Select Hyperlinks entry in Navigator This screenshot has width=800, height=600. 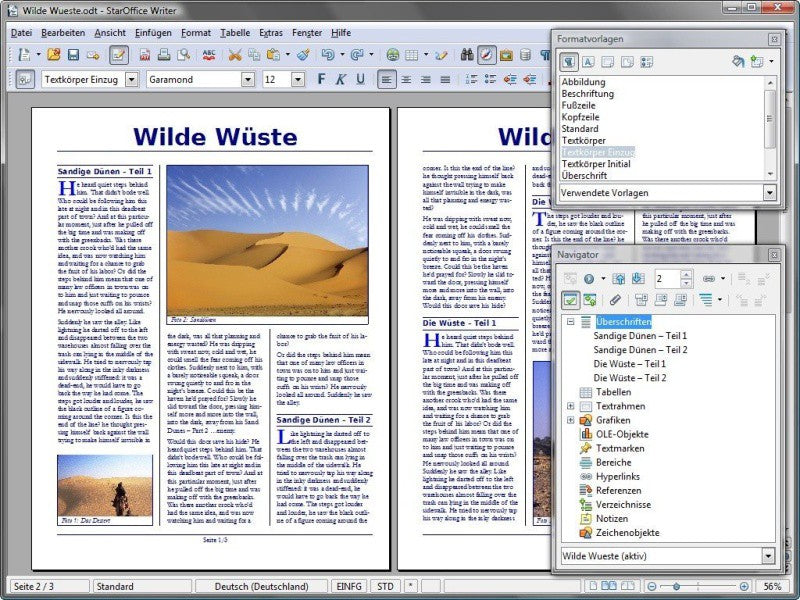[x=617, y=477]
